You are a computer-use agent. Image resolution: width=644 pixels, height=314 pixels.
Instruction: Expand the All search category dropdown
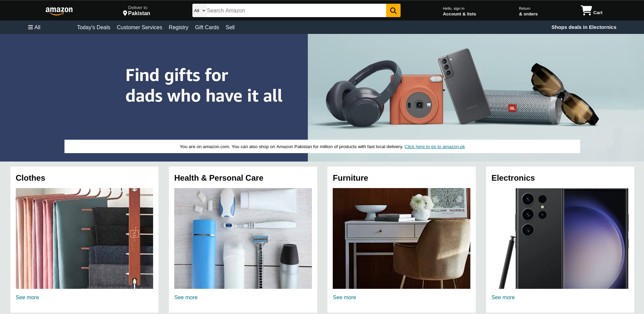(x=199, y=10)
